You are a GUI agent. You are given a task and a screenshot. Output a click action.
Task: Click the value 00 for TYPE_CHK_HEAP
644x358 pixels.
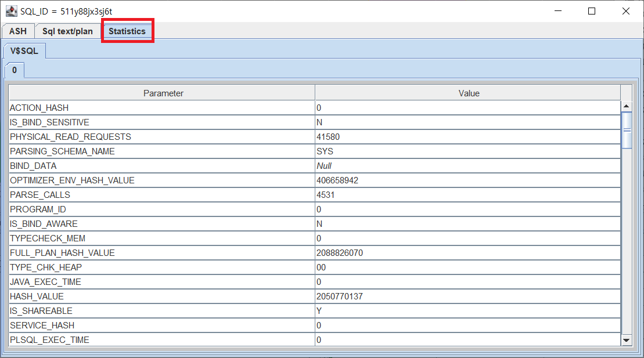click(468, 267)
